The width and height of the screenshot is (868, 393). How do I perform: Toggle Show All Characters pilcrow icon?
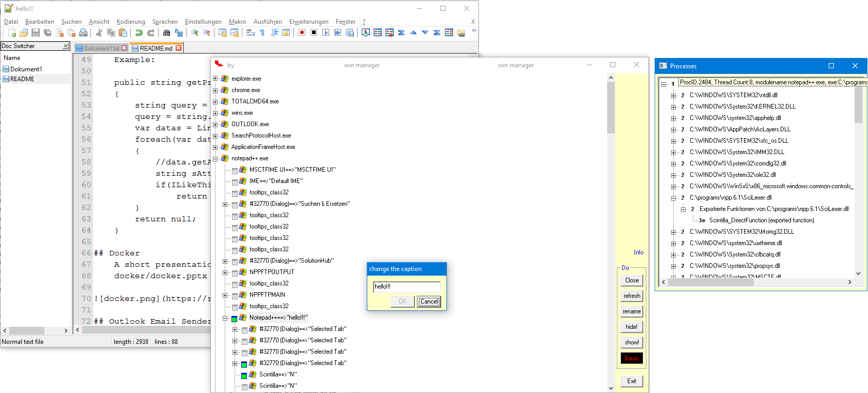(x=262, y=33)
